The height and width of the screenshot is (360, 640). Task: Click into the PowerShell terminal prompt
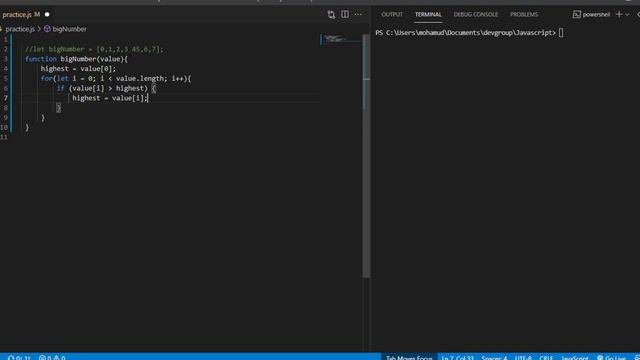pos(561,33)
